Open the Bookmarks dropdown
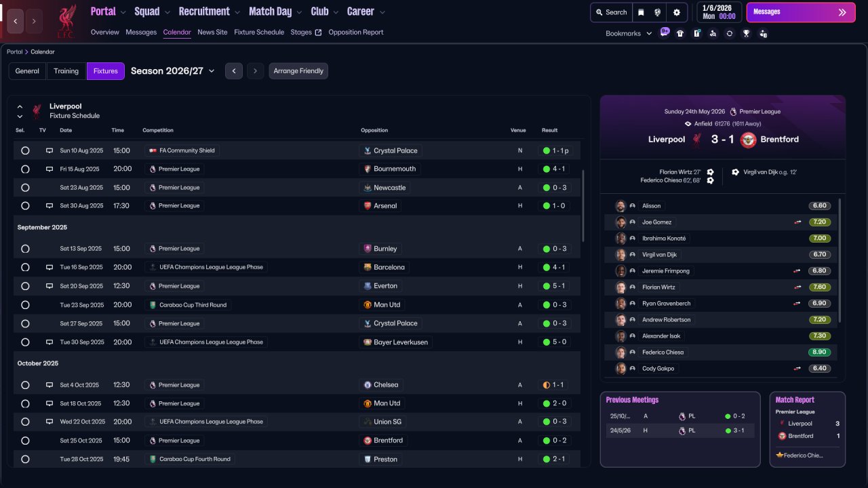868x488 pixels. (629, 33)
